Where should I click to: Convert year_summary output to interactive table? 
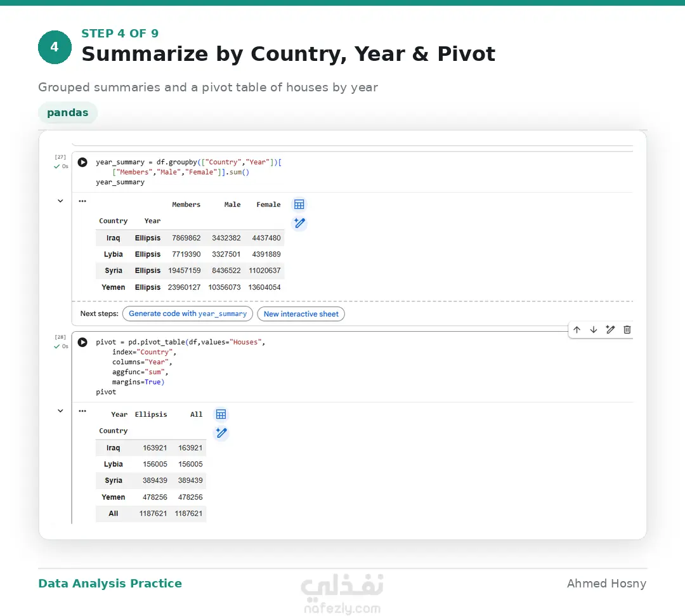tap(299, 204)
